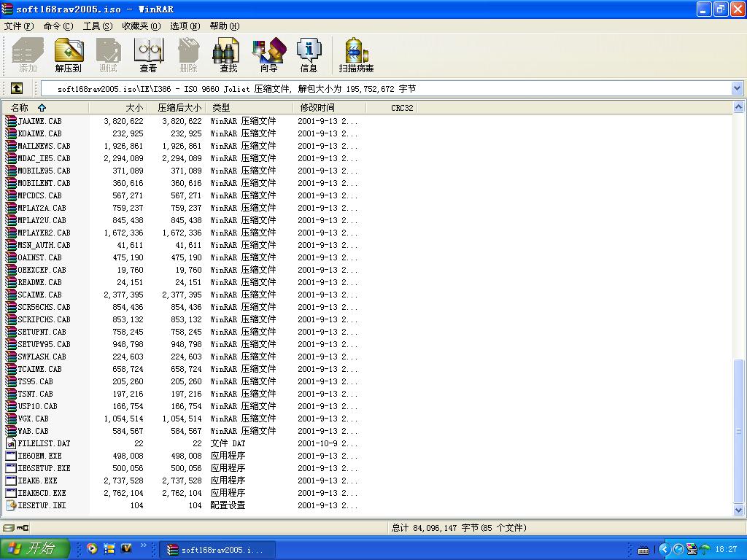Click the IEAK6CD.EXE application icon
Image resolution: width=747 pixels, height=560 pixels.
[x=10, y=493]
